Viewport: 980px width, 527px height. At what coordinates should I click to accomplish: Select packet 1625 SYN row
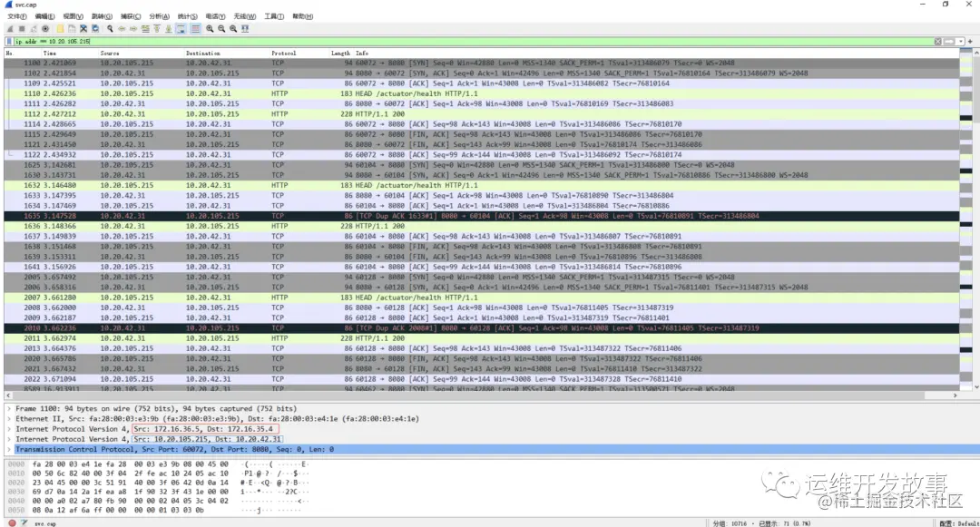482,165
